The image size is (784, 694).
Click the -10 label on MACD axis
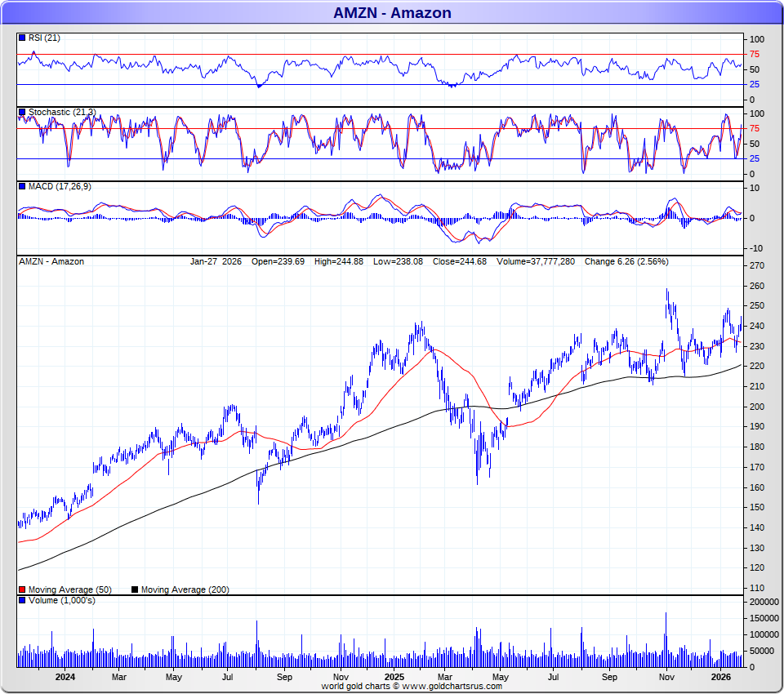(x=755, y=248)
